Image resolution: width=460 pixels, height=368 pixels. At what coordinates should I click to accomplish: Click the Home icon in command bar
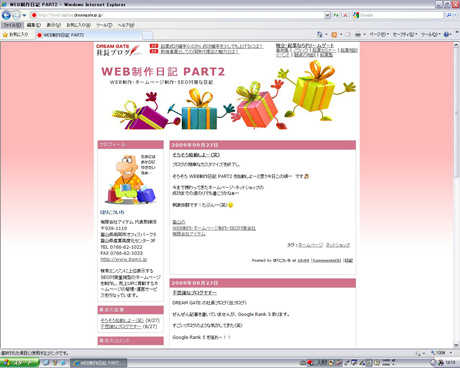[x=320, y=34]
